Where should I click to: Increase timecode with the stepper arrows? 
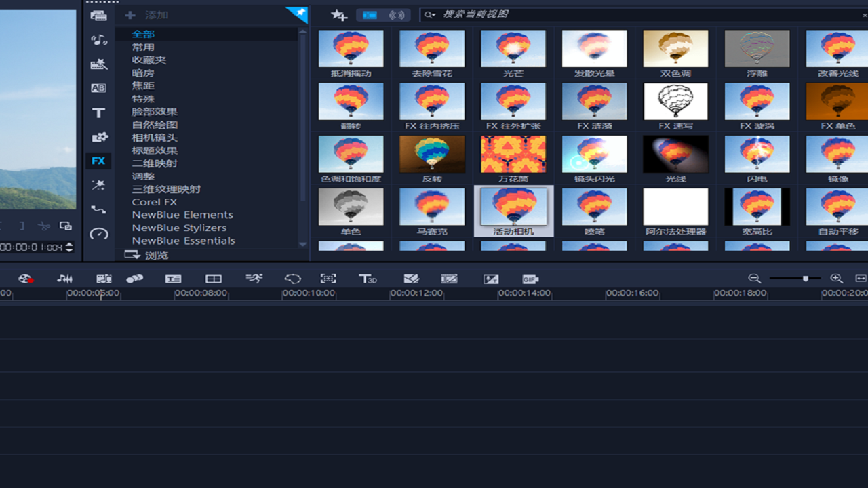[x=69, y=245]
